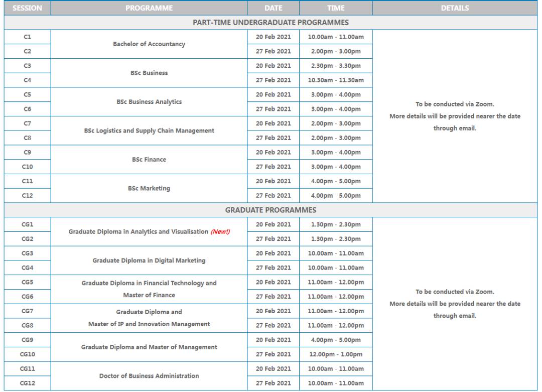Click the red New! label
Screen dimensions: 542x392
click(x=220, y=232)
